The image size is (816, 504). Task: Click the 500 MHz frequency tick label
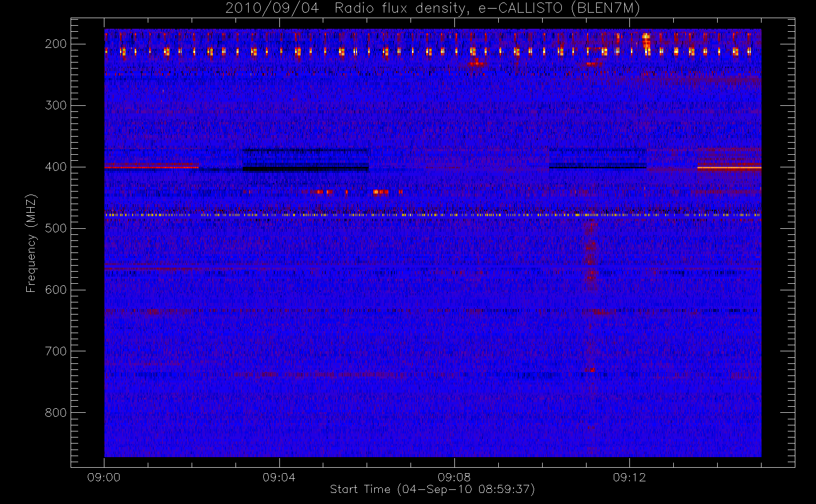pos(56,228)
